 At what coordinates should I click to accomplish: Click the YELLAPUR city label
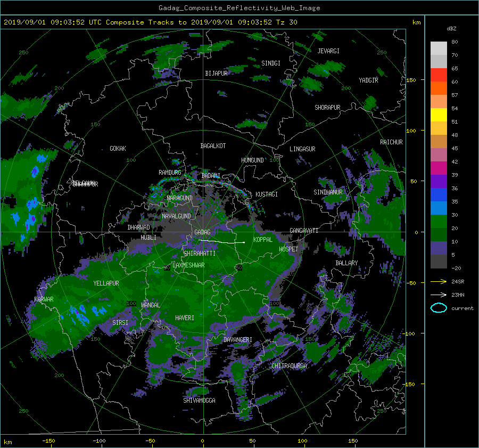coord(106,283)
